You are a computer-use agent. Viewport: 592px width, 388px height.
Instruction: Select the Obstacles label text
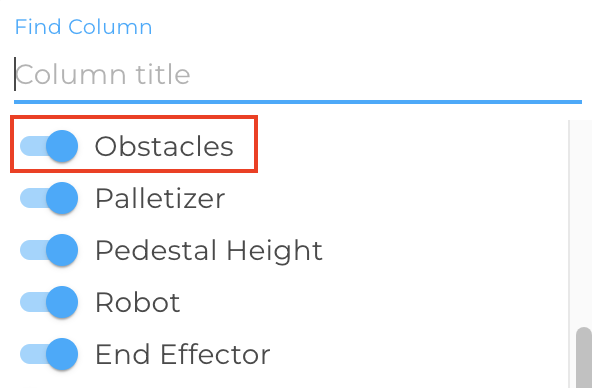[164, 146]
